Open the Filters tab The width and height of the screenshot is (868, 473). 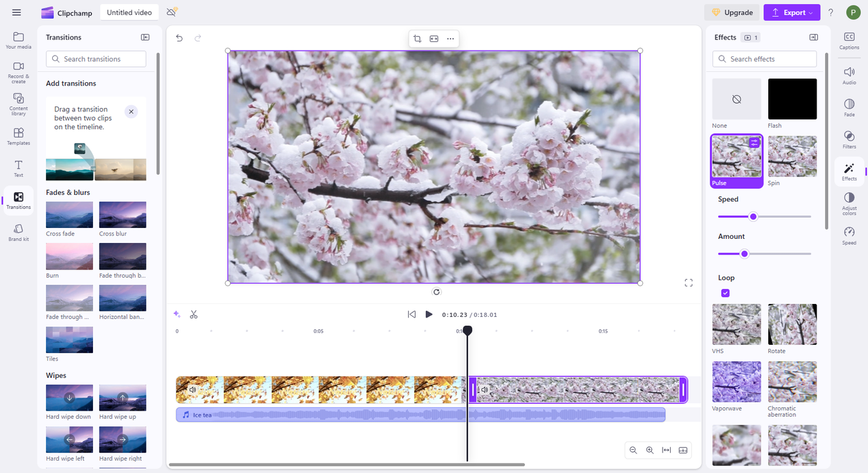pyautogui.click(x=849, y=140)
